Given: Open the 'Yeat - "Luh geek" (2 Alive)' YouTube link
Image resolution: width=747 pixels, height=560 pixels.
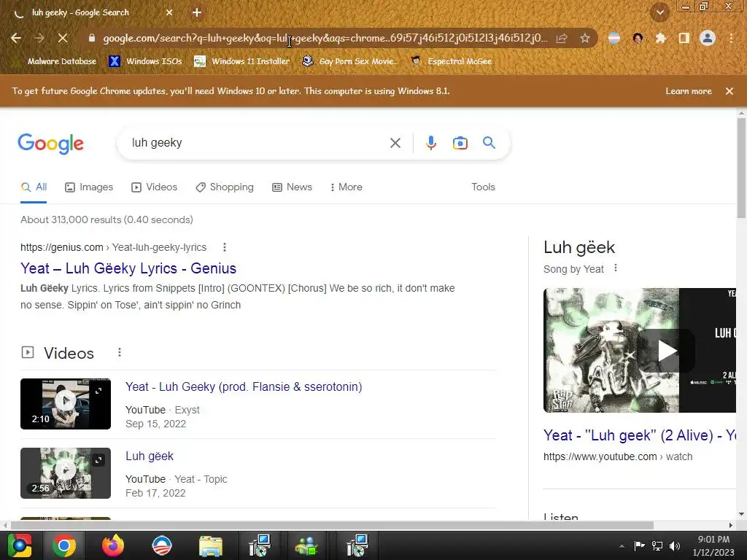Looking at the screenshot, I should (640, 435).
